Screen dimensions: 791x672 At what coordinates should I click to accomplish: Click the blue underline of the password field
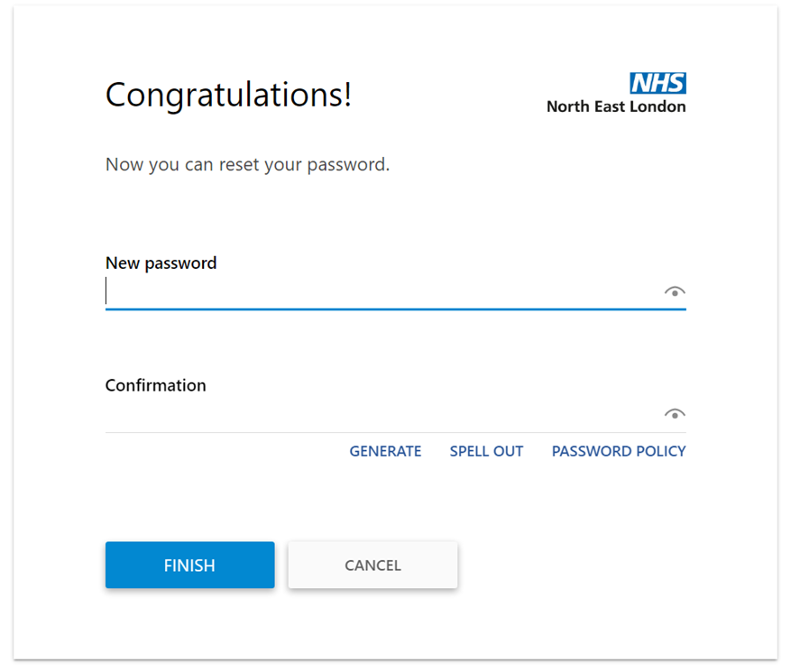click(x=395, y=309)
